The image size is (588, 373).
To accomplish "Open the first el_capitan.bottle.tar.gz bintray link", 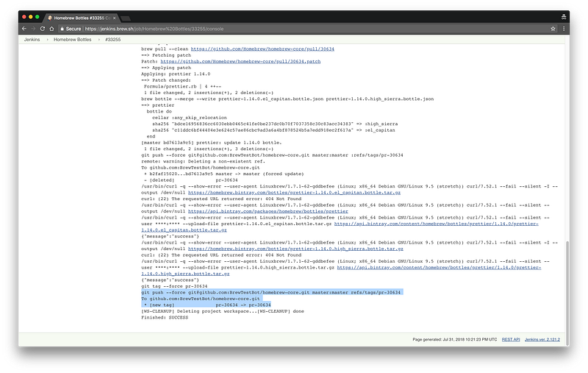I will pyautogui.click(x=294, y=193).
